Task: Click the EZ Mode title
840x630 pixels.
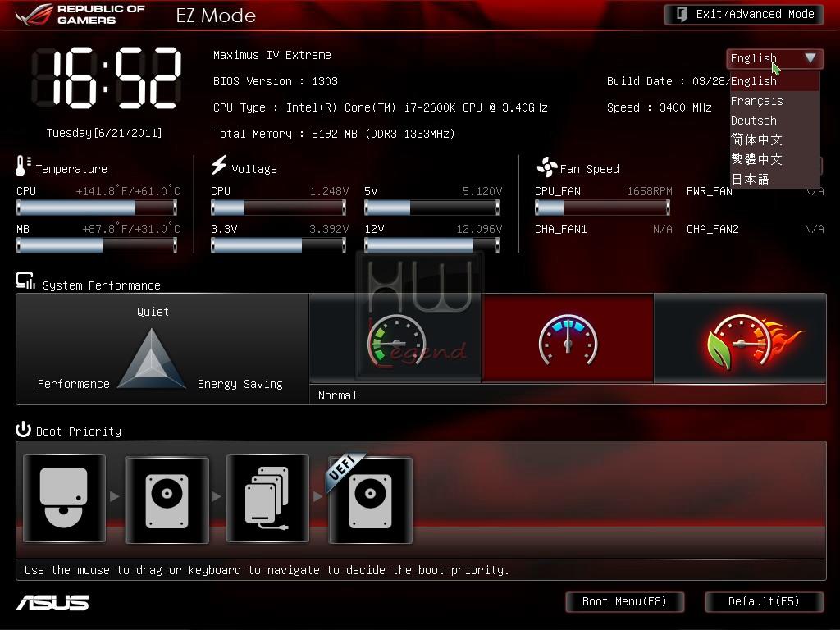Action: coord(216,16)
